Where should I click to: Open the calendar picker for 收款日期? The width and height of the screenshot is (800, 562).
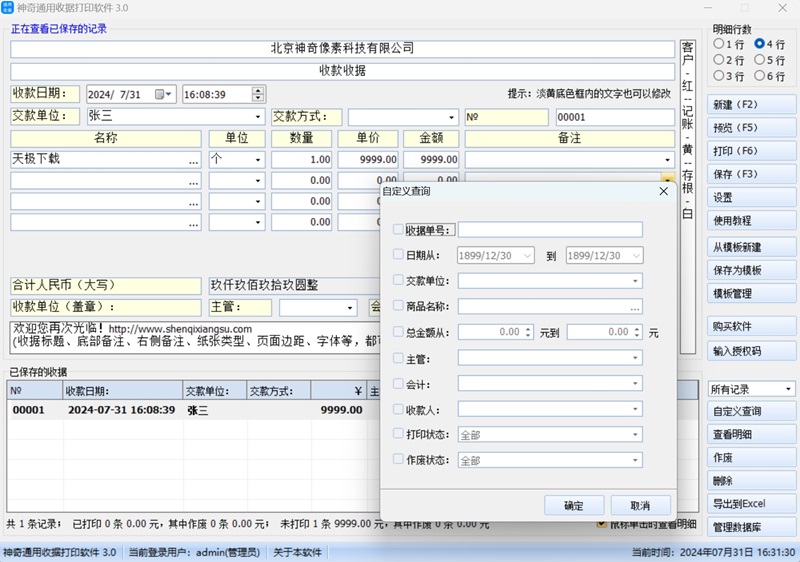click(x=163, y=94)
